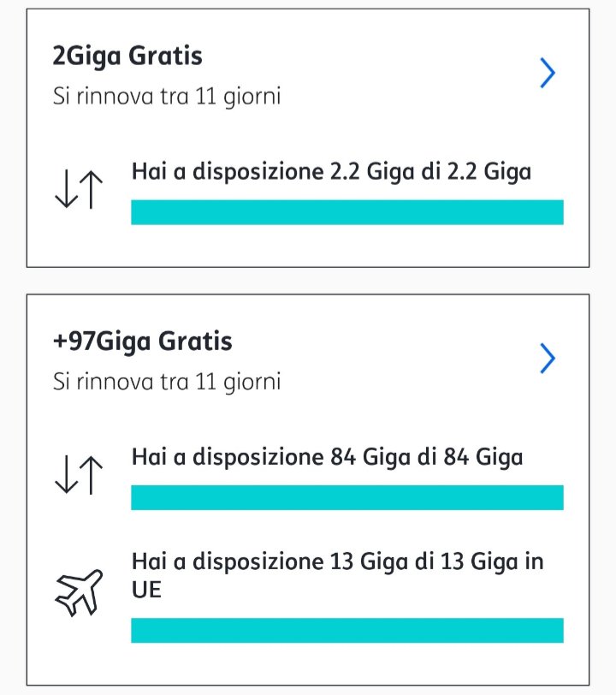The image size is (616, 695).
Task: Click the 84 Giga usage progress bar
Action: [x=346, y=497]
